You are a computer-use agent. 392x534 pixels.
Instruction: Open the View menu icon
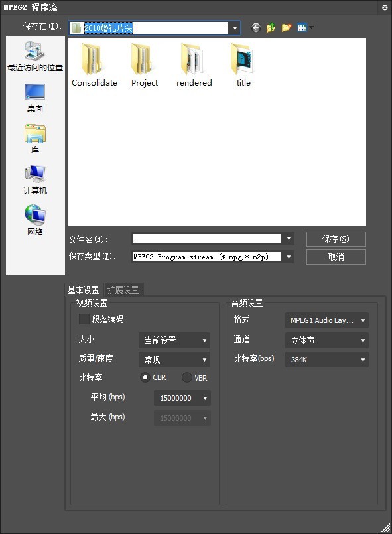(x=305, y=27)
